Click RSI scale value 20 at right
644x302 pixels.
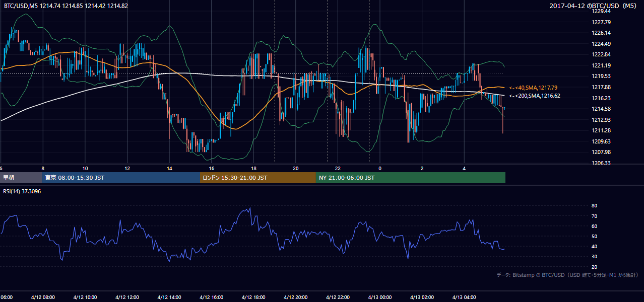pos(594,267)
